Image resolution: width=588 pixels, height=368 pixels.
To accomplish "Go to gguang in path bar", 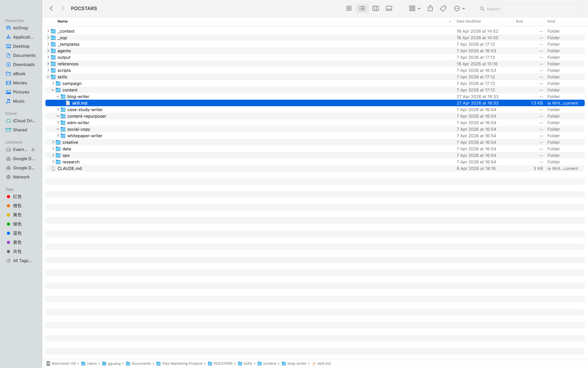I will (x=111, y=363).
